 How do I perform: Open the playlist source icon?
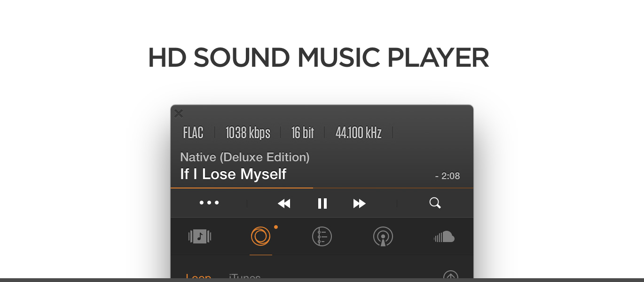[200, 236]
